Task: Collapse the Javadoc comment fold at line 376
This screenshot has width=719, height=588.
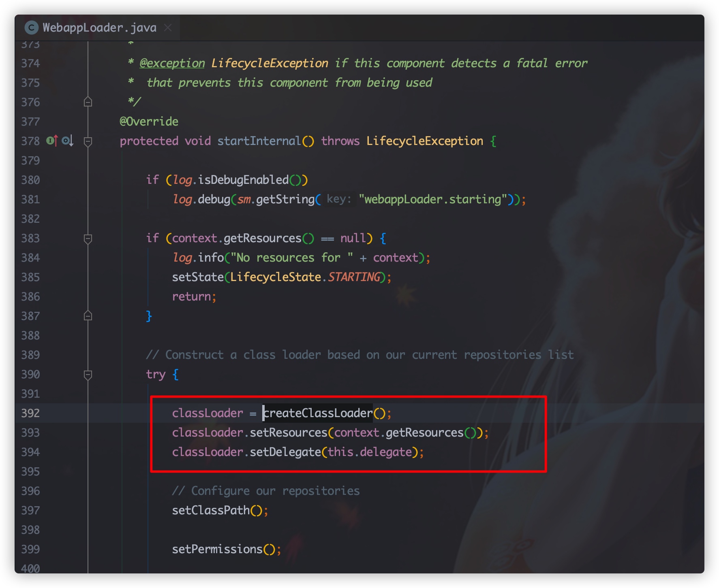Action: [88, 102]
